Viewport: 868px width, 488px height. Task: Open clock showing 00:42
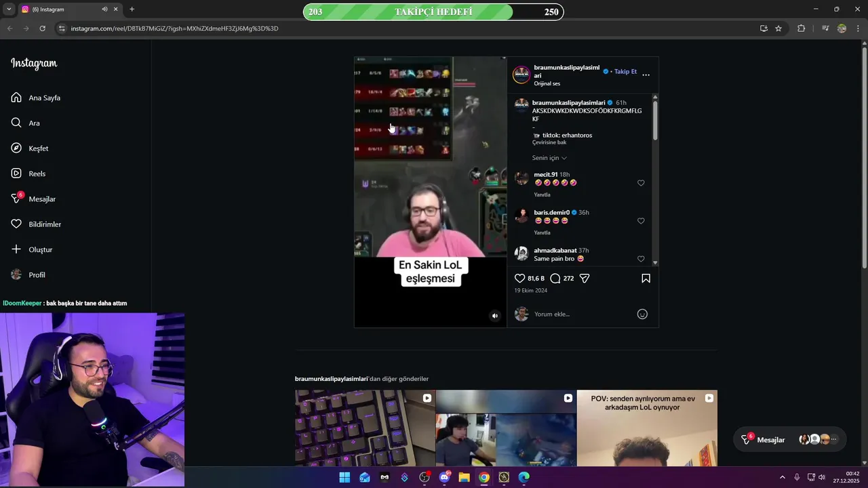[847, 477]
